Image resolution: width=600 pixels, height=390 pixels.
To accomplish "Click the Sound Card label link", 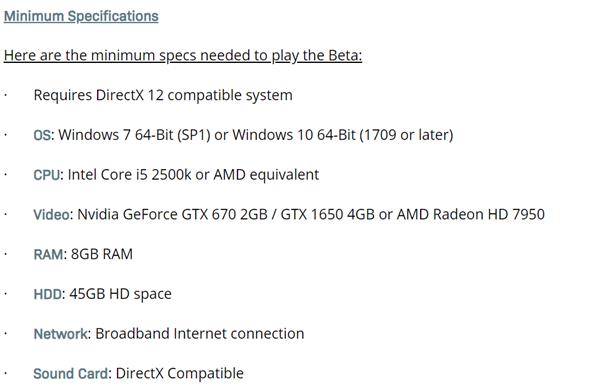I will pos(71,374).
